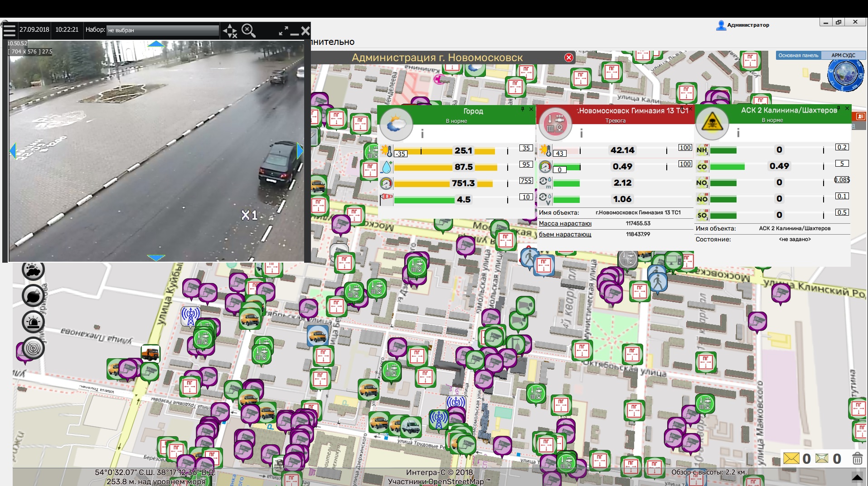Image resolution: width=868 pixels, height=486 pixels.
Task: Close the Администрация г. Новомосковск banner
Action: pos(568,58)
